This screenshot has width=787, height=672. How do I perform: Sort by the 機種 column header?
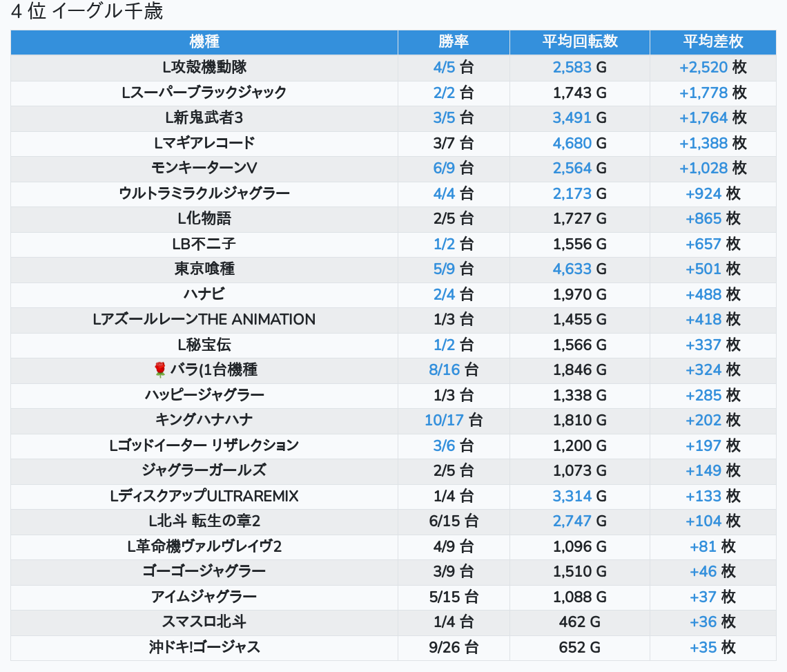coord(204,41)
